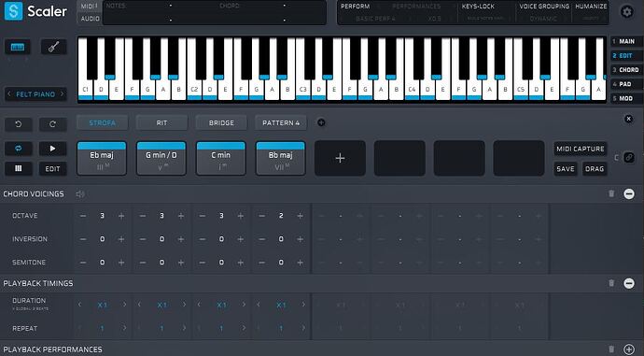The height and width of the screenshot is (356, 644).
Task: Open the settings gear icon
Action: tap(627, 11)
